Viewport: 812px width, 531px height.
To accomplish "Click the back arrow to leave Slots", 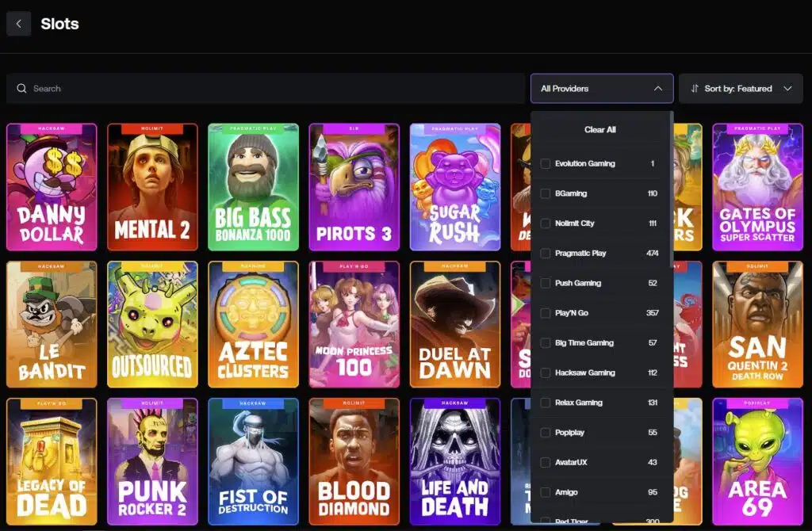I will click(17, 23).
